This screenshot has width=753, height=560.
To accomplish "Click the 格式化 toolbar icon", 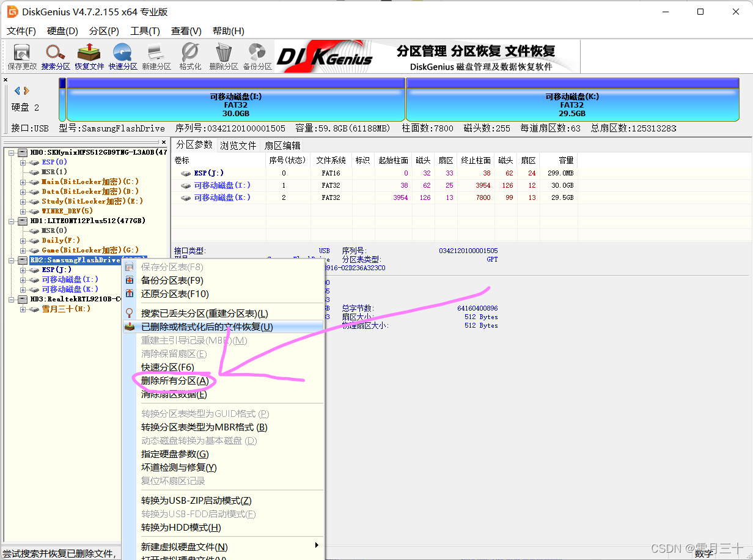I will (190, 56).
